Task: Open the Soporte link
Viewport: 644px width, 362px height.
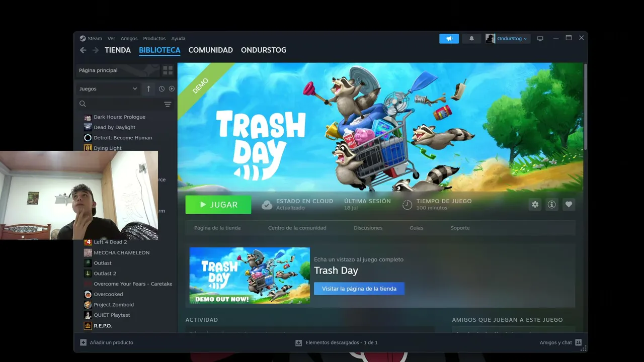Action: pos(460,228)
